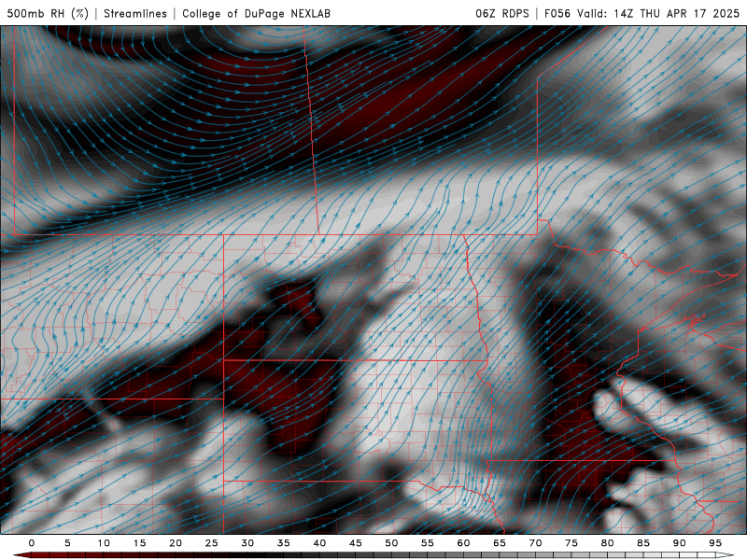
Task: Click the white high-end color bar arrow
Action: click(725, 555)
